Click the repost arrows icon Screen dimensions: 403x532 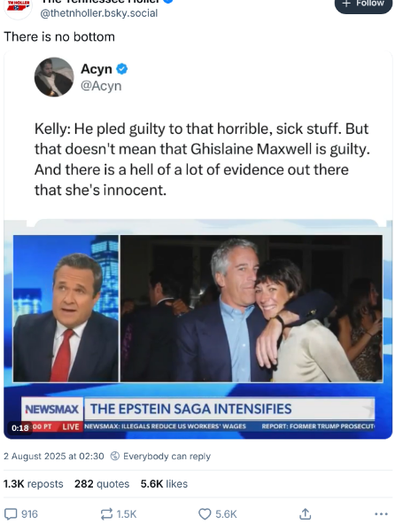coord(107,514)
